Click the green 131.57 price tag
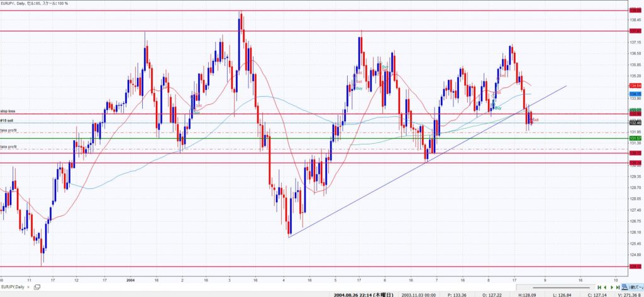Screen dimensions: 644x297 [635, 138]
